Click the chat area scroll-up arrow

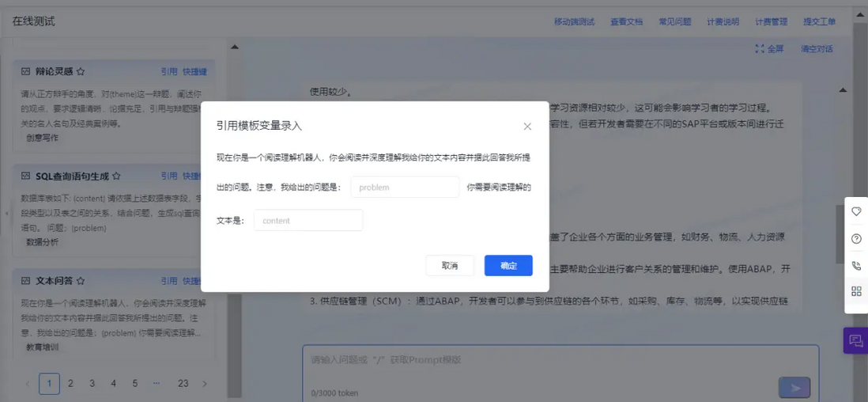click(x=843, y=90)
